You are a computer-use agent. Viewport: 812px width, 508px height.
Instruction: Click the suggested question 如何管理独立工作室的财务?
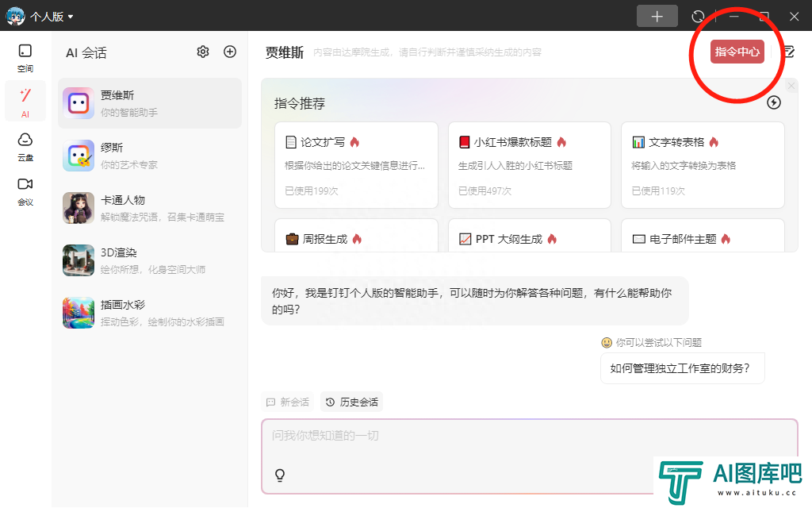[x=683, y=368]
